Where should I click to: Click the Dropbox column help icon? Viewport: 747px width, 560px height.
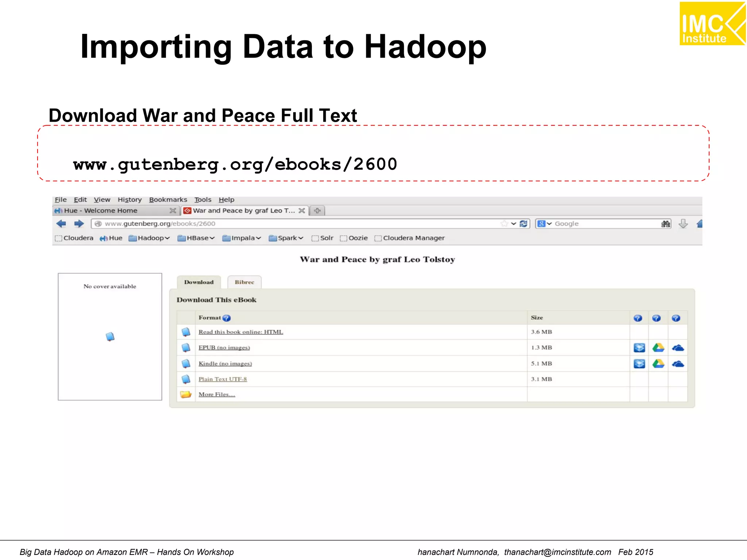pos(638,318)
